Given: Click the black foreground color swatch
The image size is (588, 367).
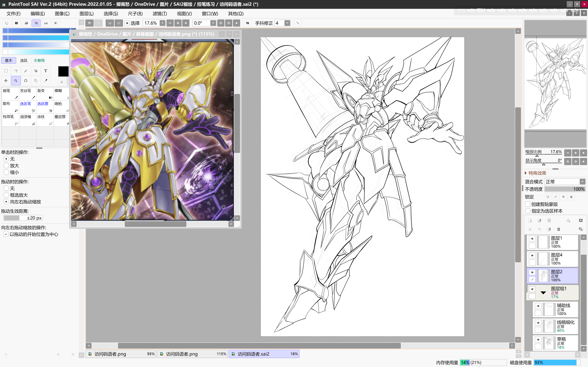Looking at the screenshot, I should pos(63,71).
